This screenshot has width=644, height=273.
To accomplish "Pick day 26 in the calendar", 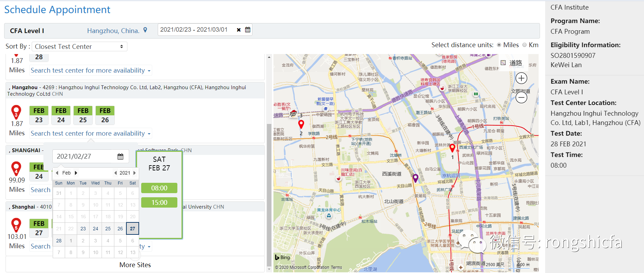I will [120, 229].
